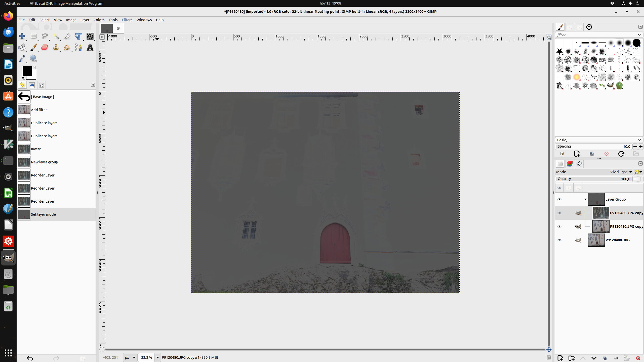Adjust the layer Opacity slider
The height and width of the screenshot is (362, 644).
point(594,179)
